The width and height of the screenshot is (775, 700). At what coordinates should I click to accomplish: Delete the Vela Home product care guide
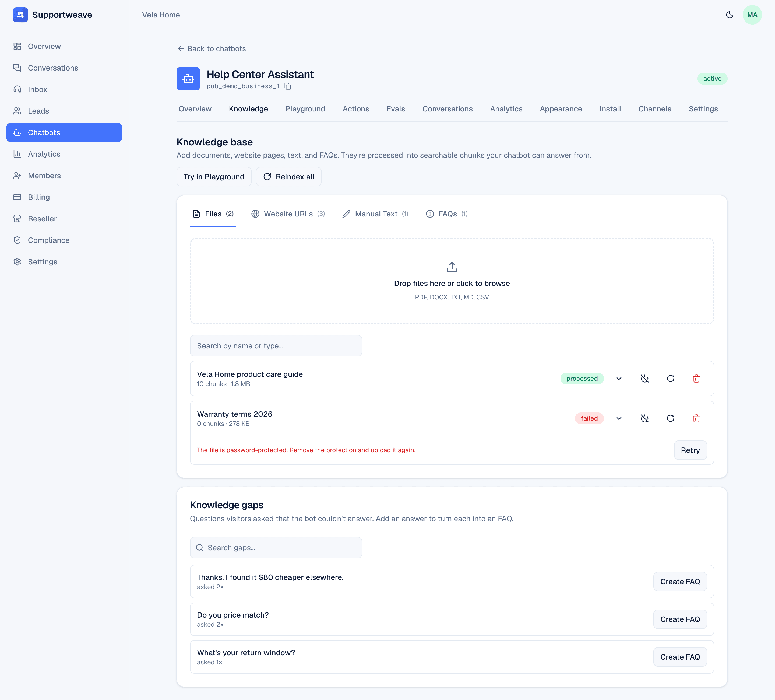696,379
